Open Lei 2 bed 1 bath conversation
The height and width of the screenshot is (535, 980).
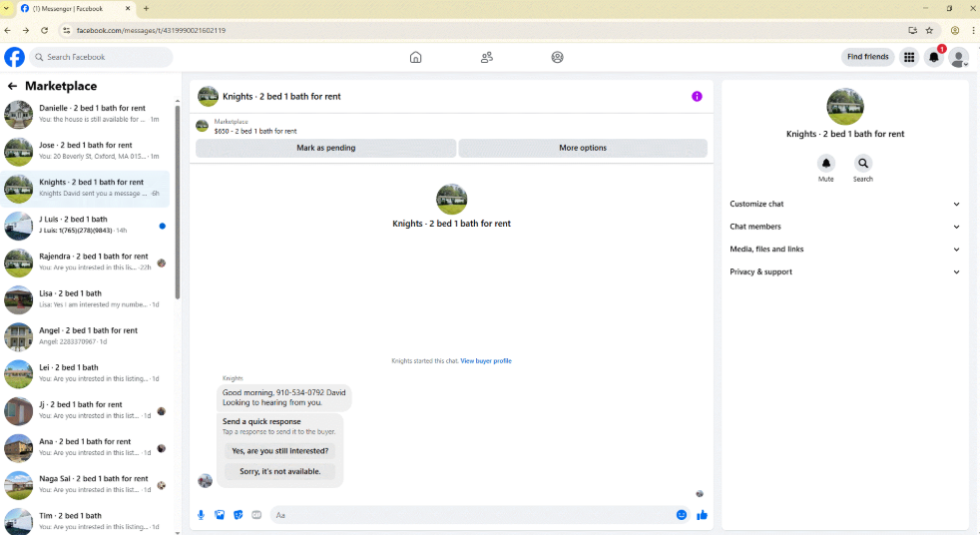point(86,373)
